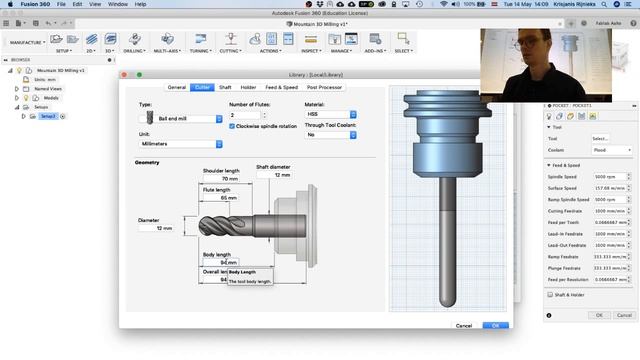The height and width of the screenshot is (360, 640).
Task: Open the Linking tab icon in Pocket panel
Action: click(x=593, y=117)
